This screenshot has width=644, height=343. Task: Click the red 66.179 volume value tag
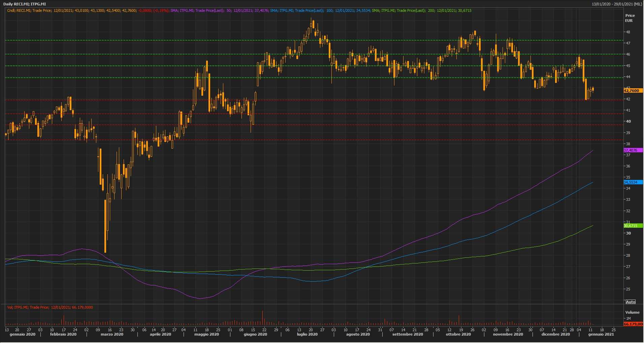[x=633, y=324]
